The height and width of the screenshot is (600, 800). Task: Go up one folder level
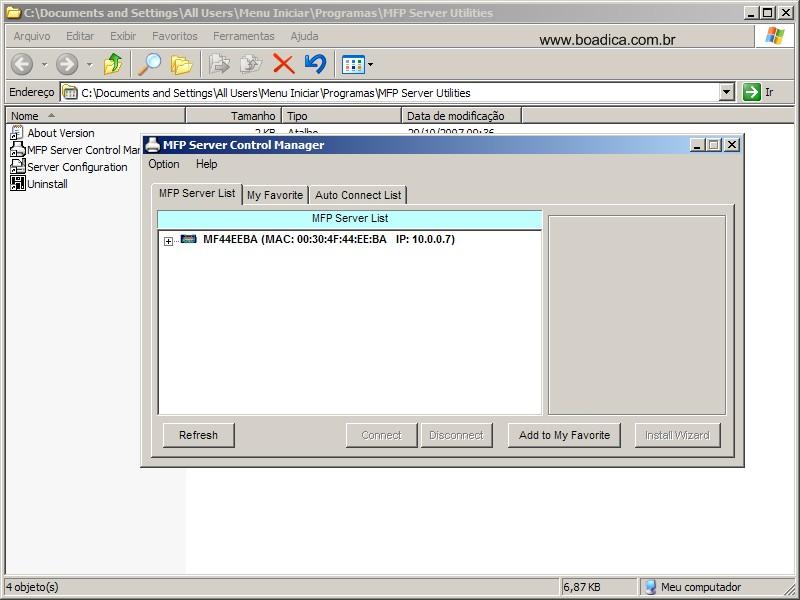(113, 64)
